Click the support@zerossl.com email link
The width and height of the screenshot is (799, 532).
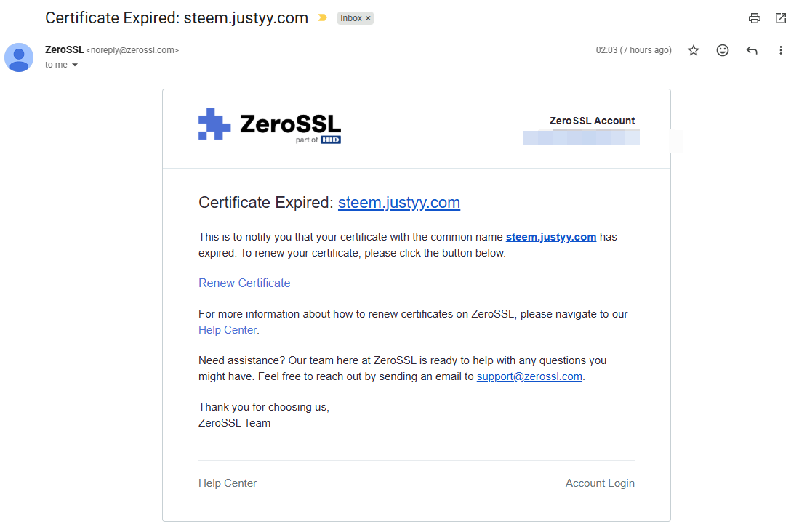point(529,376)
